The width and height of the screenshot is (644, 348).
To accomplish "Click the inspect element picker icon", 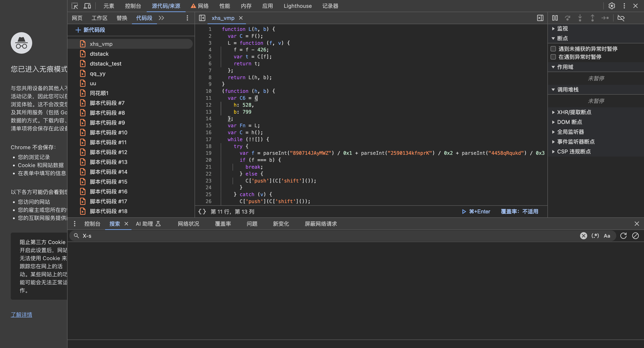I will coord(74,6).
